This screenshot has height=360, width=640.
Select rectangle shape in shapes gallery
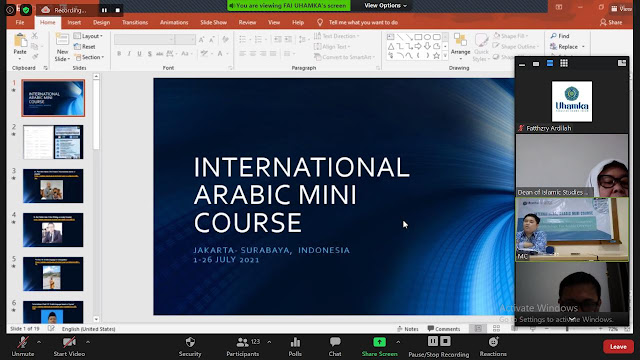click(x=418, y=37)
